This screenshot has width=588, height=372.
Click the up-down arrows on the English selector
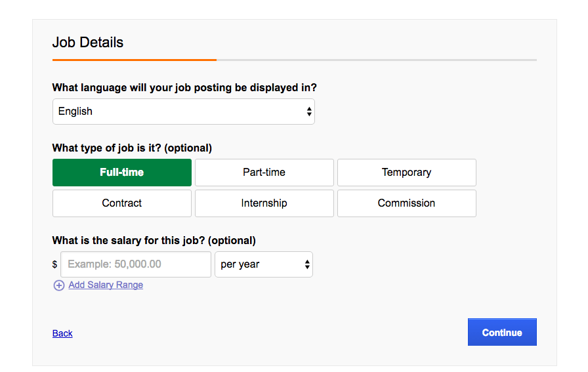click(309, 112)
